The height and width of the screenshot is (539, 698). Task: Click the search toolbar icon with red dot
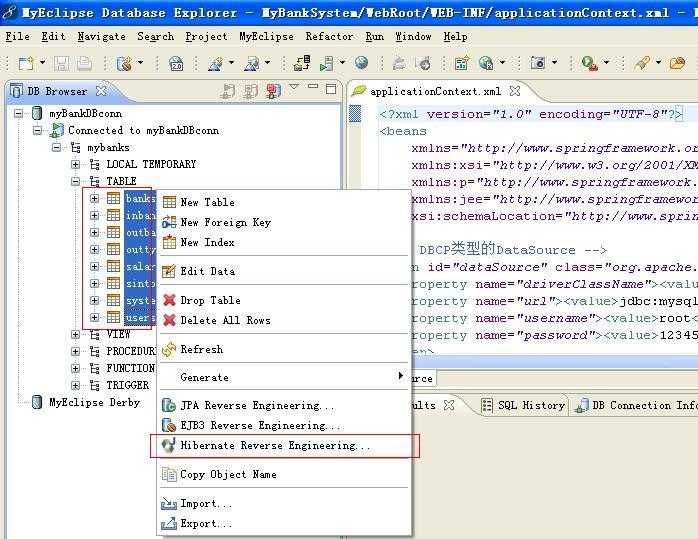pyautogui.click(x=590, y=63)
